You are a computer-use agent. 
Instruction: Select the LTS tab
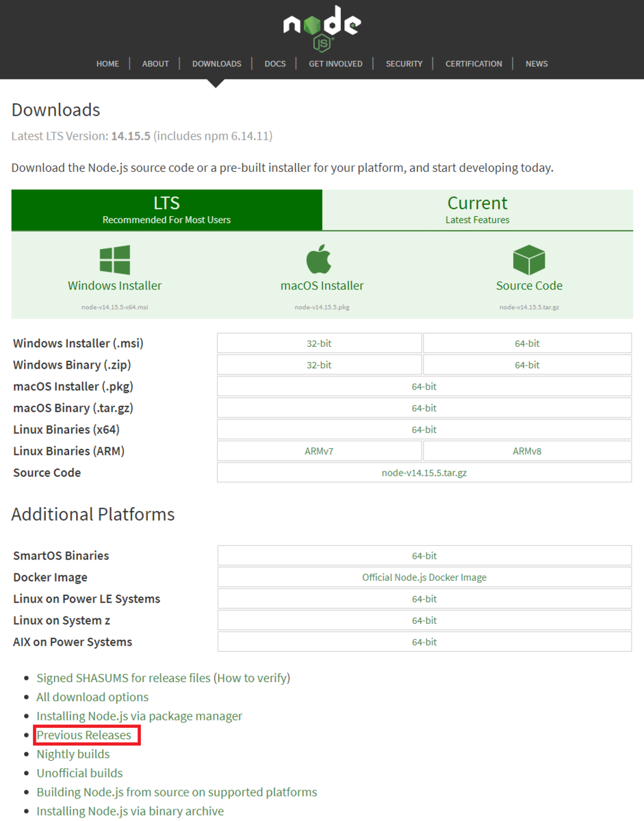[x=167, y=210]
